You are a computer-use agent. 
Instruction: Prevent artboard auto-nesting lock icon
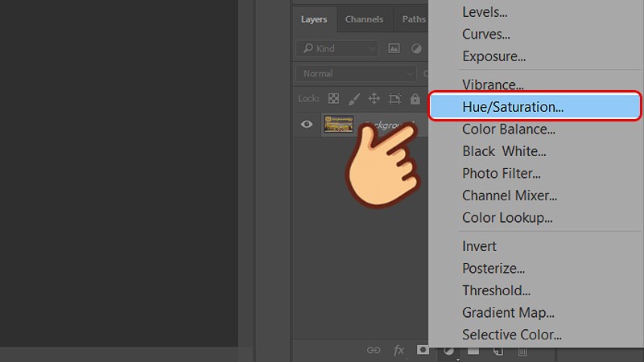394,99
